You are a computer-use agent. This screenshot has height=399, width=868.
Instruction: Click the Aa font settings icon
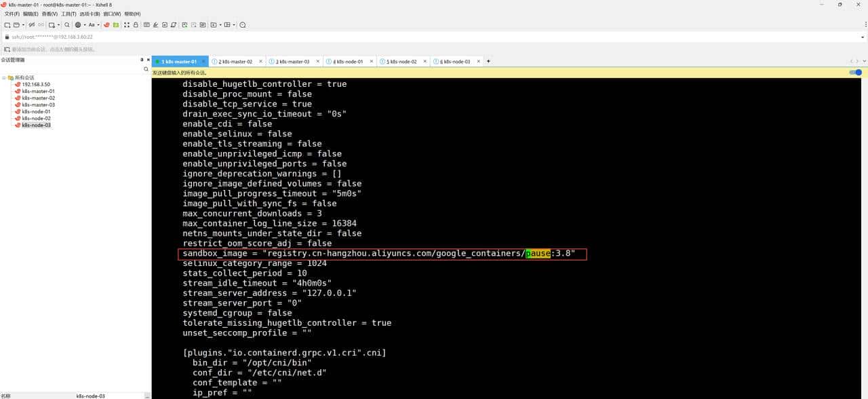coord(92,24)
